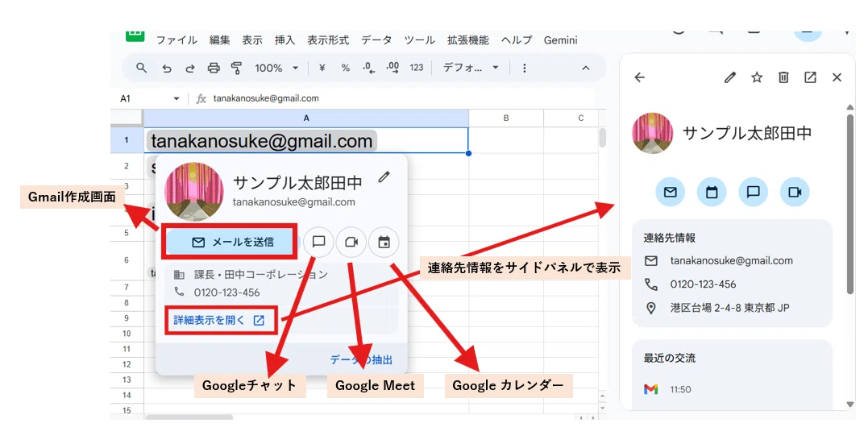The image size is (868, 444).
Task: Open the 123 number format menu
Action: coord(417,68)
